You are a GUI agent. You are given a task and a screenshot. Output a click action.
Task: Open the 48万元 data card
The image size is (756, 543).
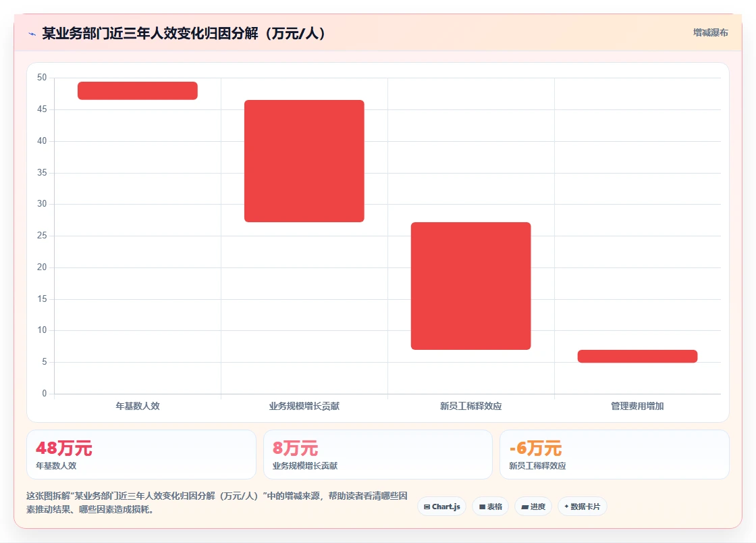[x=141, y=455]
